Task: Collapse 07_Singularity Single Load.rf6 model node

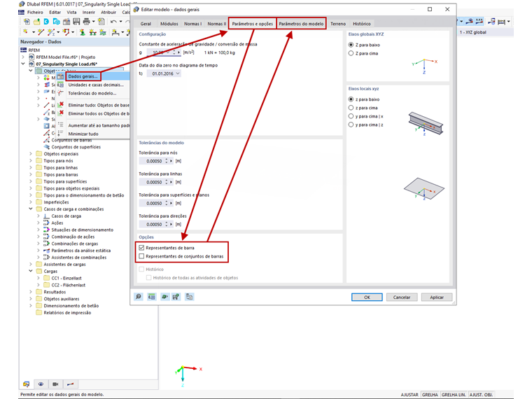Action: tap(23, 64)
